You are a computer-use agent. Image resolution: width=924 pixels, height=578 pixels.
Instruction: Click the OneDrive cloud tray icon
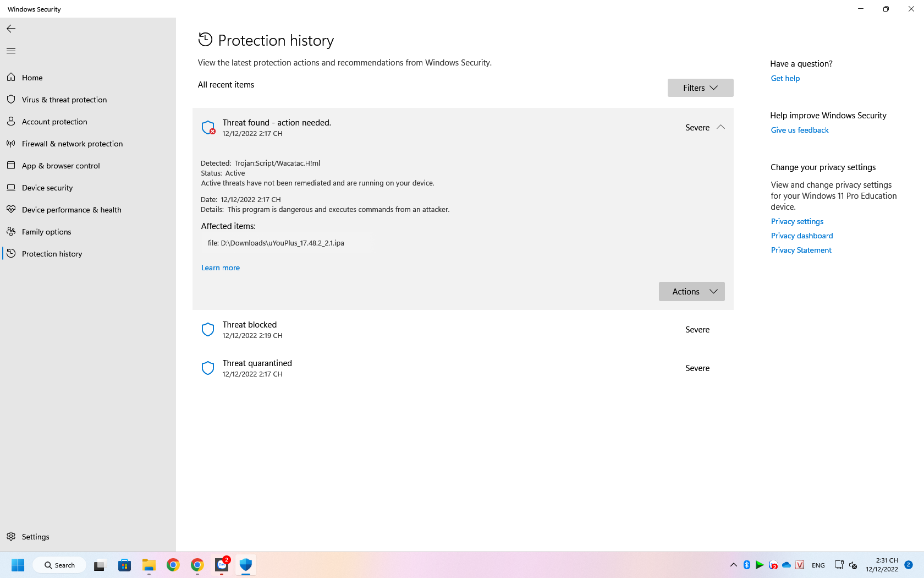click(787, 565)
